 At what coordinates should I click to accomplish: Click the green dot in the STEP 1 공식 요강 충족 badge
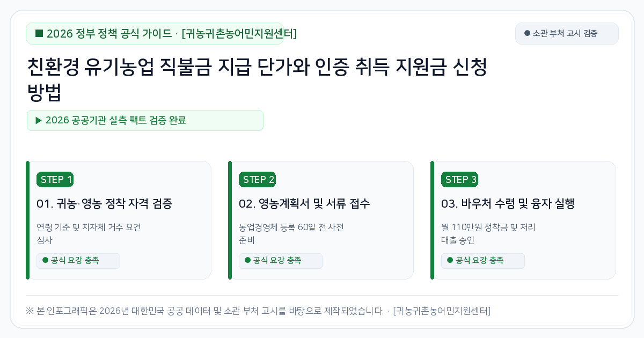46,260
